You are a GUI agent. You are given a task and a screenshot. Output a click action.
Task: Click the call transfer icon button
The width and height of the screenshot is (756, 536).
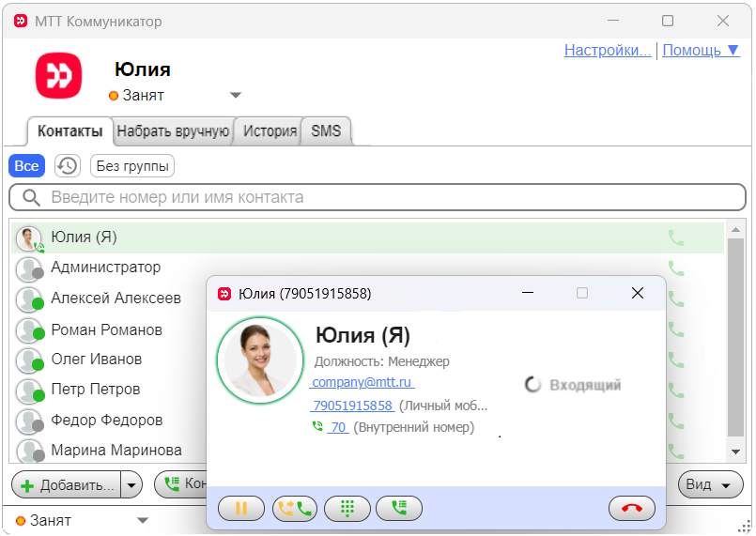tap(295, 508)
